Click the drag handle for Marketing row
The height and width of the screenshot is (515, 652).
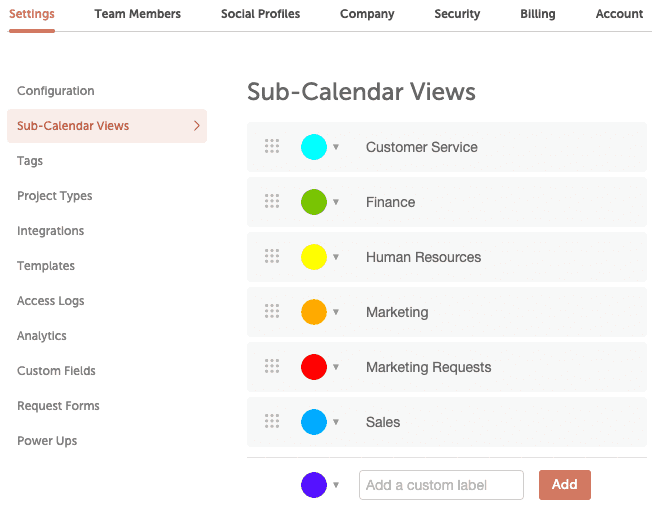pos(272,311)
